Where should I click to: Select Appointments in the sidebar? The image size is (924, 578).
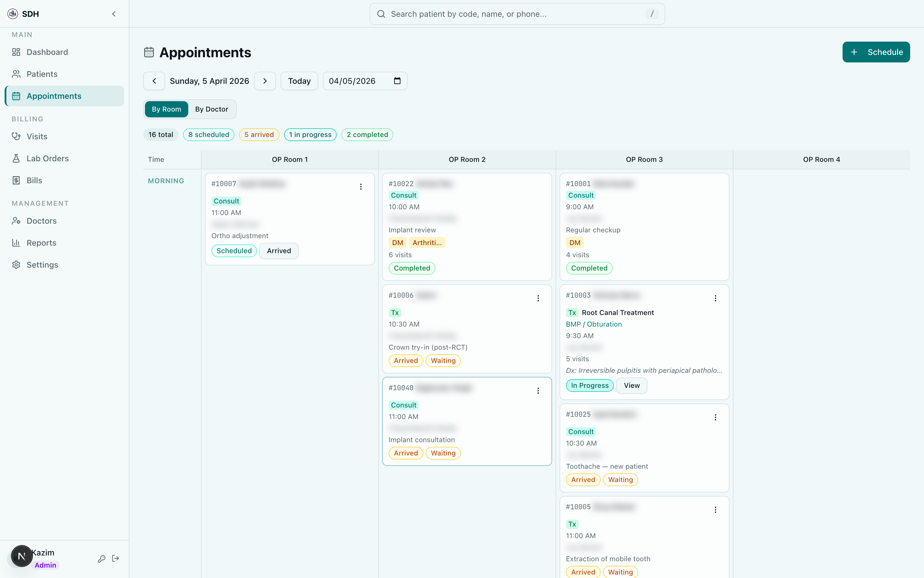click(x=64, y=96)
